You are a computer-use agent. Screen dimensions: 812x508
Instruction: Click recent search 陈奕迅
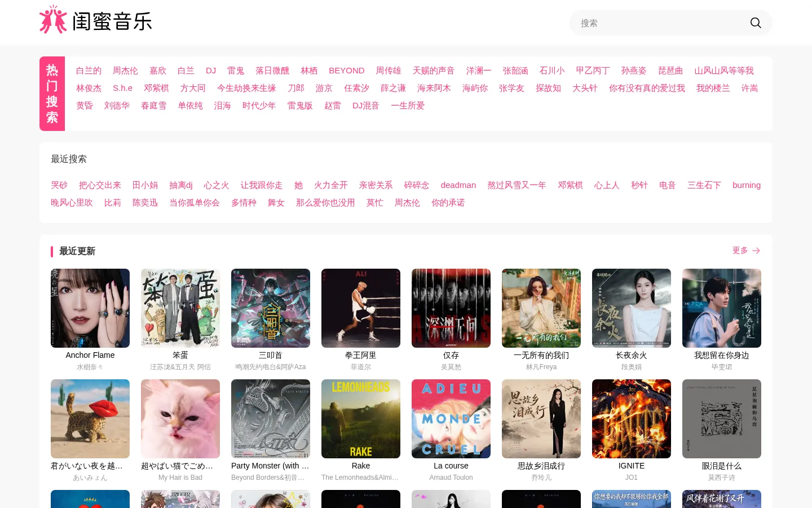click(145, 203)
